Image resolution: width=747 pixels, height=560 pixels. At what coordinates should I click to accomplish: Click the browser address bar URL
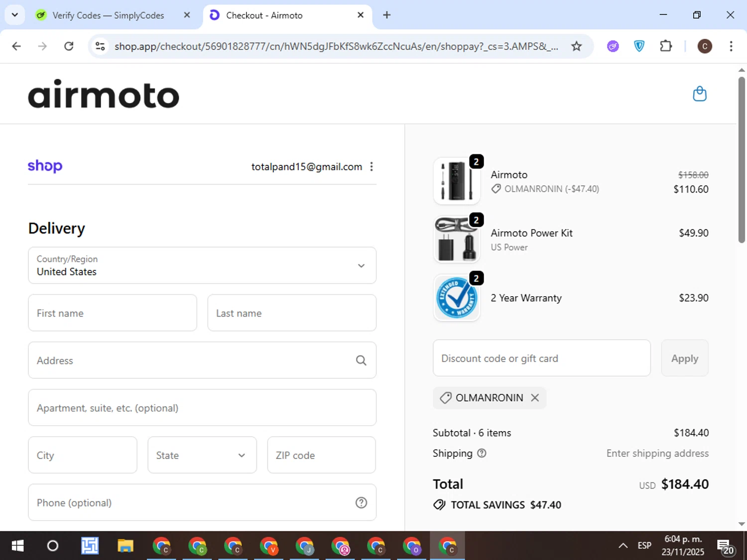coord(336,46)
